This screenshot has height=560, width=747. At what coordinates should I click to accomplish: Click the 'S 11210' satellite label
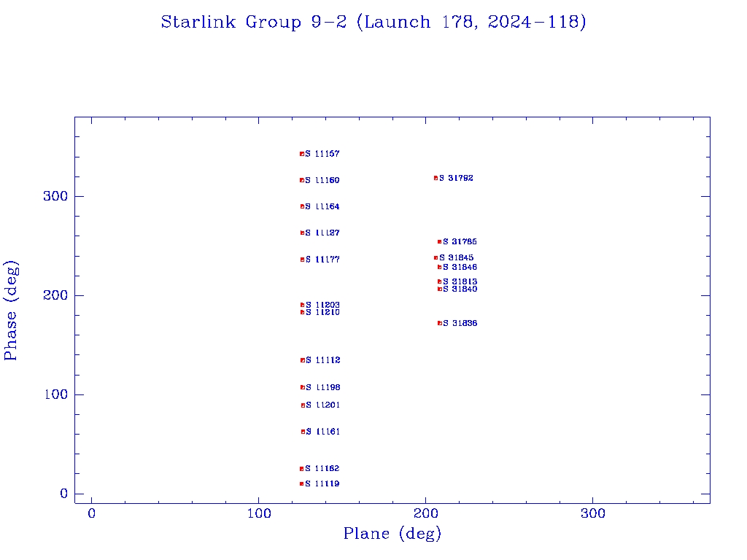coord(323,312)
